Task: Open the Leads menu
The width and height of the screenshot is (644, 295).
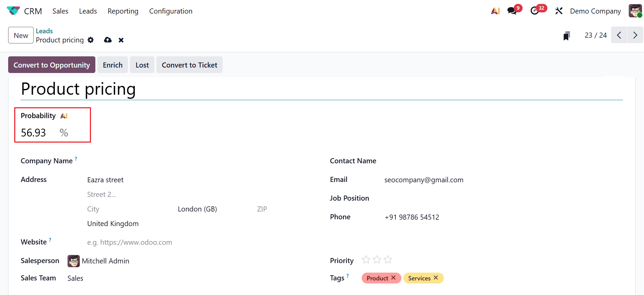Action: tap(88, 11)
